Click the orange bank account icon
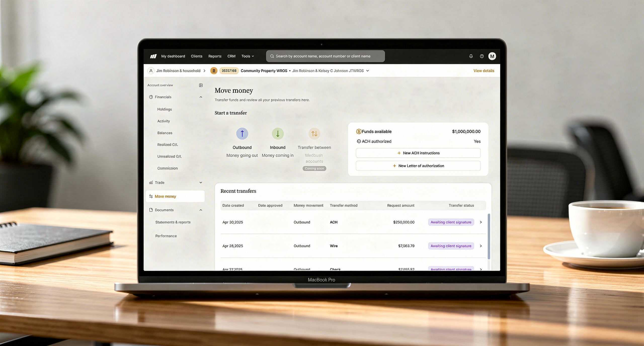644x346 pixels. (x=214, y=71)
